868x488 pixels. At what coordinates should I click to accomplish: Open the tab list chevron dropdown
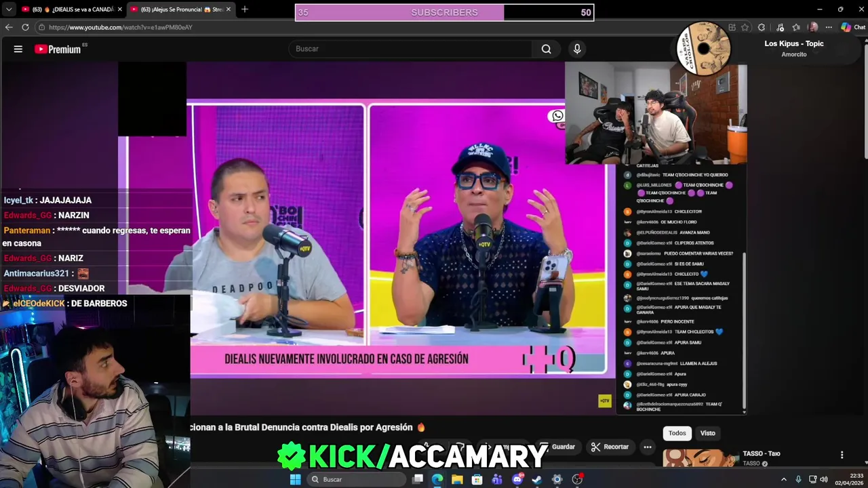tap(9, 9)
